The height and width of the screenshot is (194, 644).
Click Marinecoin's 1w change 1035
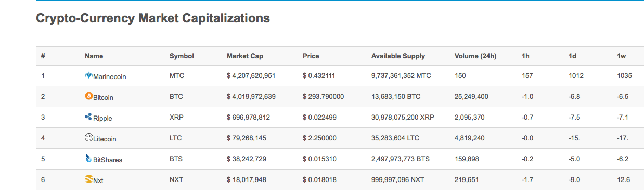624,75
